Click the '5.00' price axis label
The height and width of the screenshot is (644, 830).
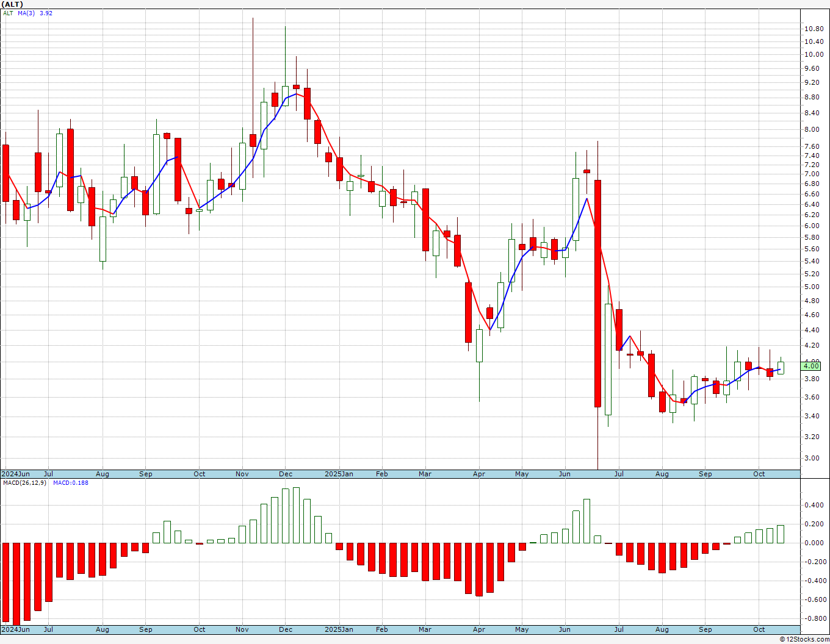pos(812,287)
